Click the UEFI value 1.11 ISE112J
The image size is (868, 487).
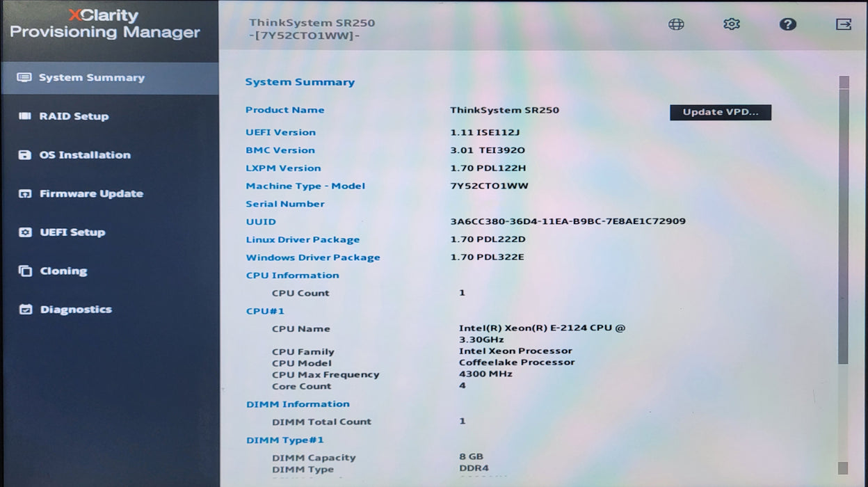[485, 132]
